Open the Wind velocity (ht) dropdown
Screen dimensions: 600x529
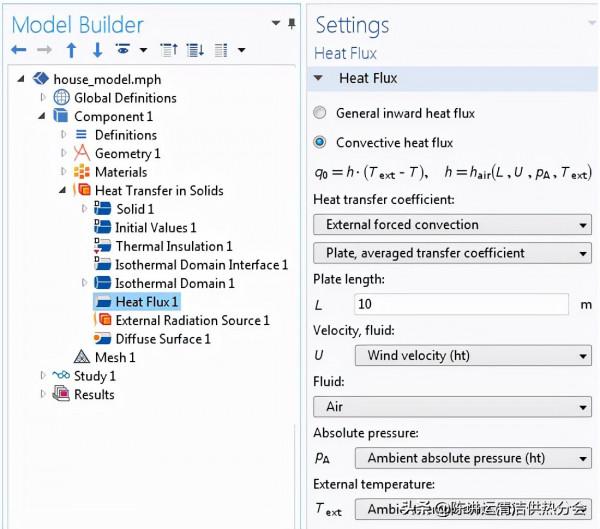[x=472, y=355]
